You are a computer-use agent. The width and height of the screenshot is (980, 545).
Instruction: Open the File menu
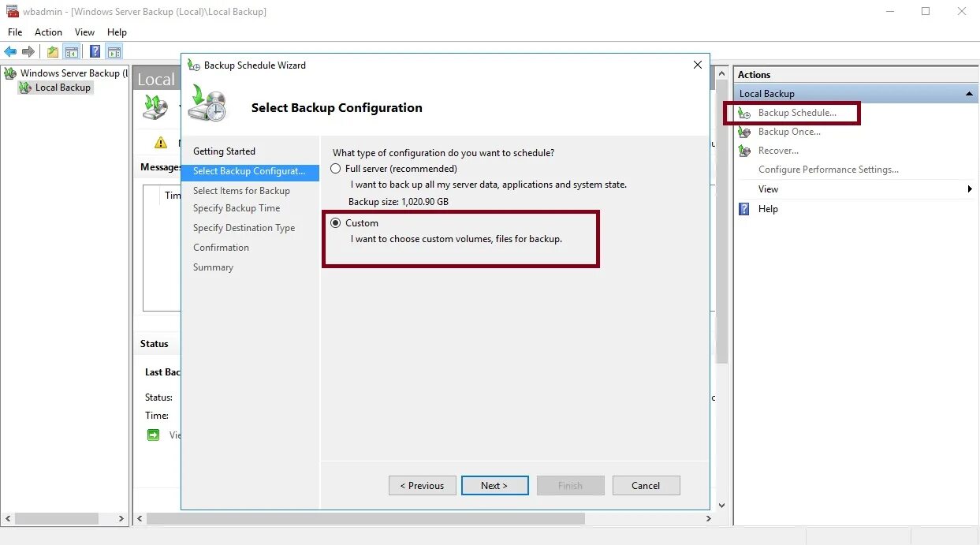click(15, 32)
